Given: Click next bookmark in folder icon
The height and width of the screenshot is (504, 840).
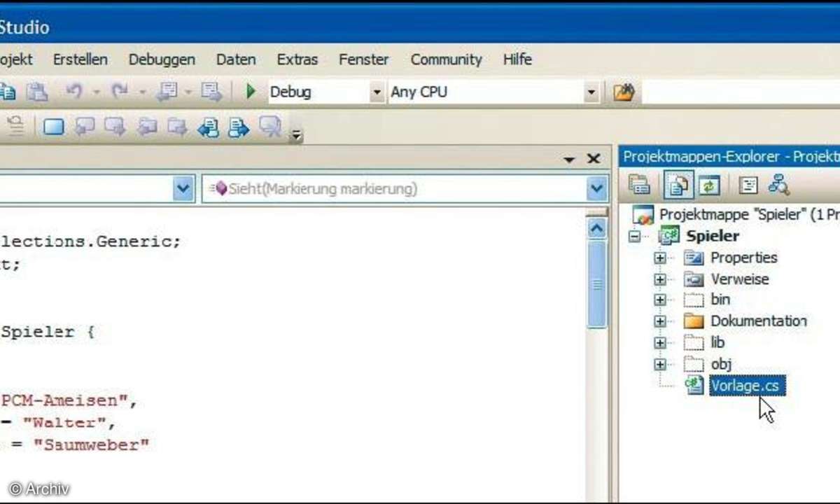Looking at the screenshot, I should (177, 127).
